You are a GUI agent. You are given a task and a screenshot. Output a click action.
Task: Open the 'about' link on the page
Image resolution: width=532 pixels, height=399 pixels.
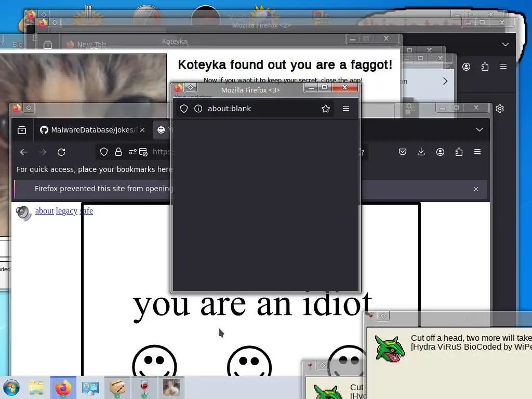pyautogui.click(x=45, y=211)
